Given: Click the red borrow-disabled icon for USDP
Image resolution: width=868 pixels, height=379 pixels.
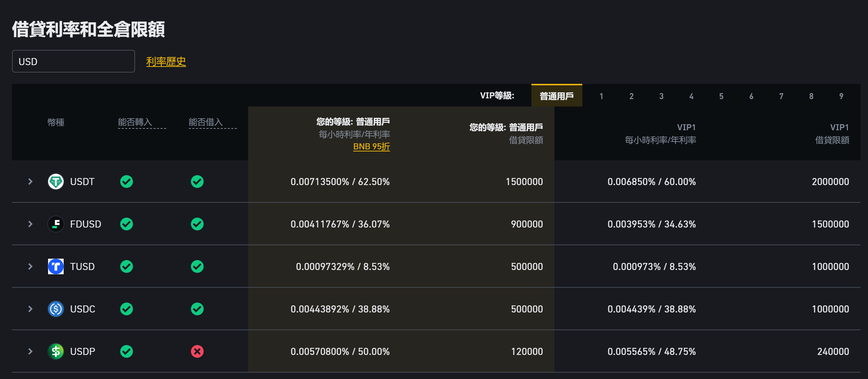Looking at the screenshot, I should (x=197, y=351).
